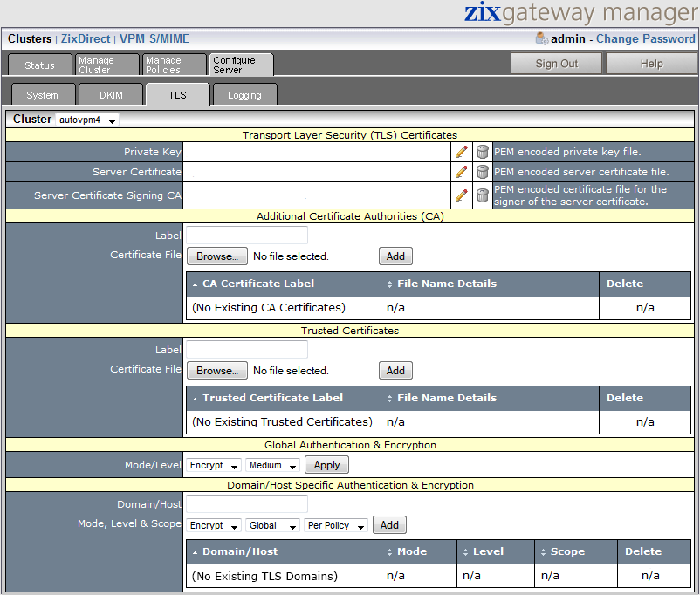The height and width of the screenshot is (595, 700).
Task: Edit Server Certificate Signing CA pencil icon
Action: point(462,195)
